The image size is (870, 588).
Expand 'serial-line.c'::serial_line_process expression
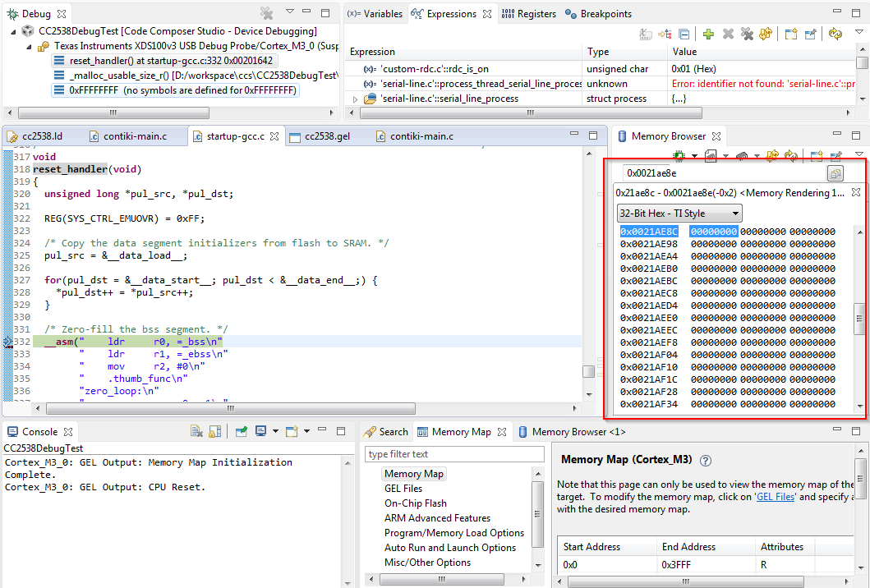point(355,99)
